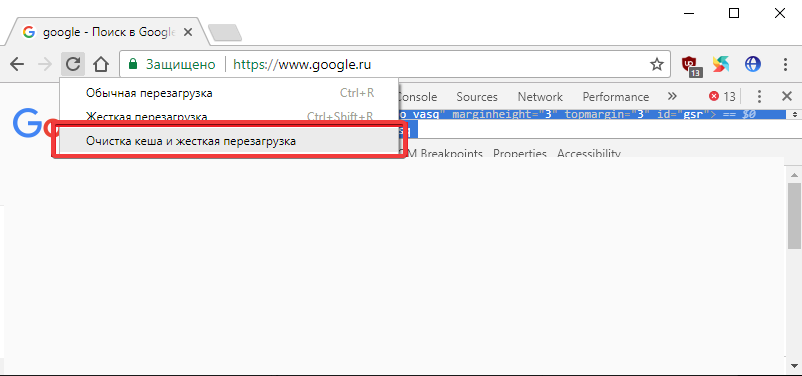
Task: Click the Защищено secure label
Action: pyautogui.click(x=181, y=64)
